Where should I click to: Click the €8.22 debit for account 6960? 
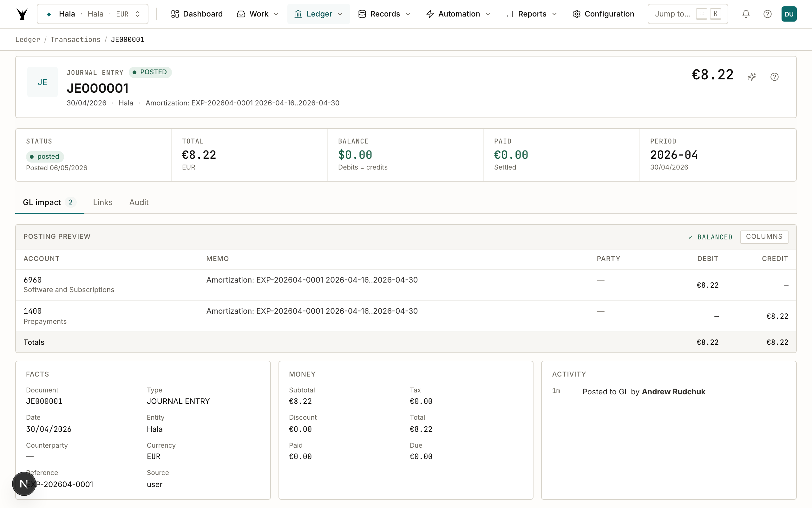(708, 285)
